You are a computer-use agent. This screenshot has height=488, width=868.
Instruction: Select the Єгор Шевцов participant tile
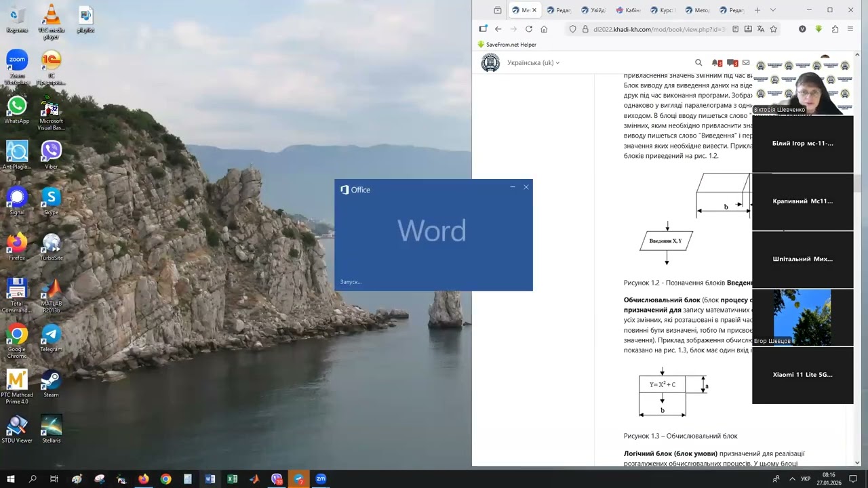point(803,317)
